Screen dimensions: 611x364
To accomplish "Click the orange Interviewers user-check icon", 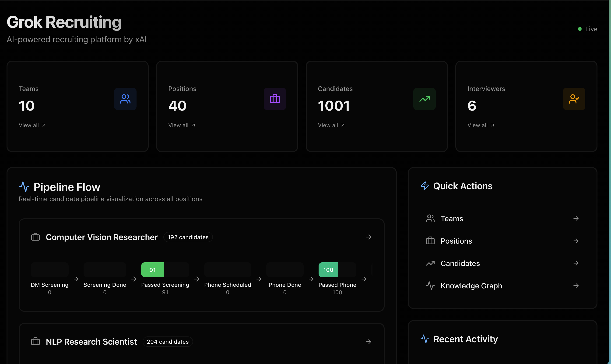I will click(x=574, y=99).
